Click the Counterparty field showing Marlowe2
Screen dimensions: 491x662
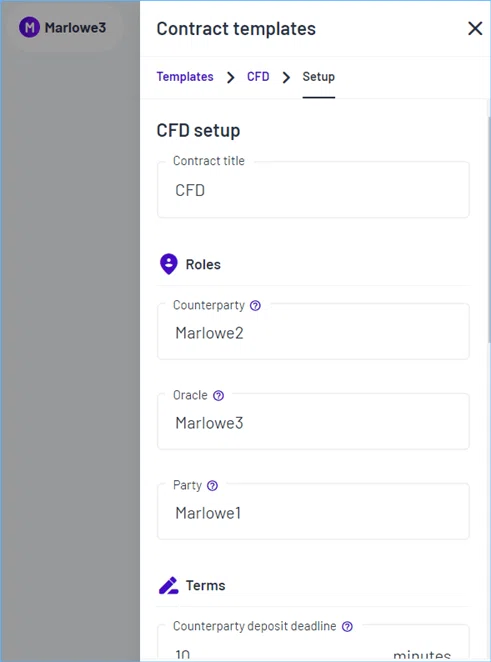(x=313, y=332)
